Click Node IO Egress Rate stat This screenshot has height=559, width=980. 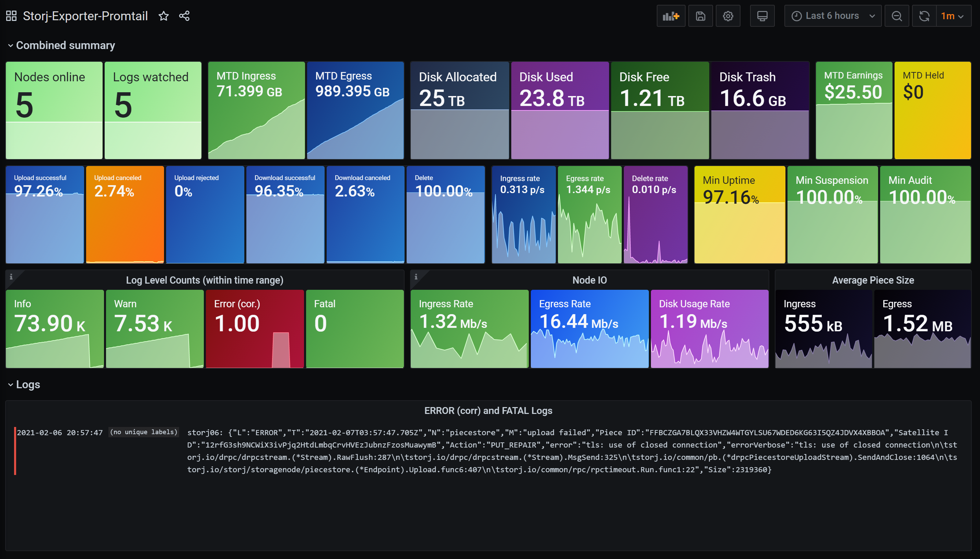click(590, 329)
